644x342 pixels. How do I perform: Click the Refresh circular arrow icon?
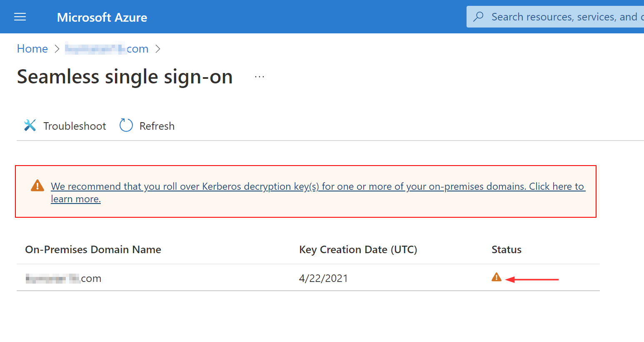click(x=126, y=125)
